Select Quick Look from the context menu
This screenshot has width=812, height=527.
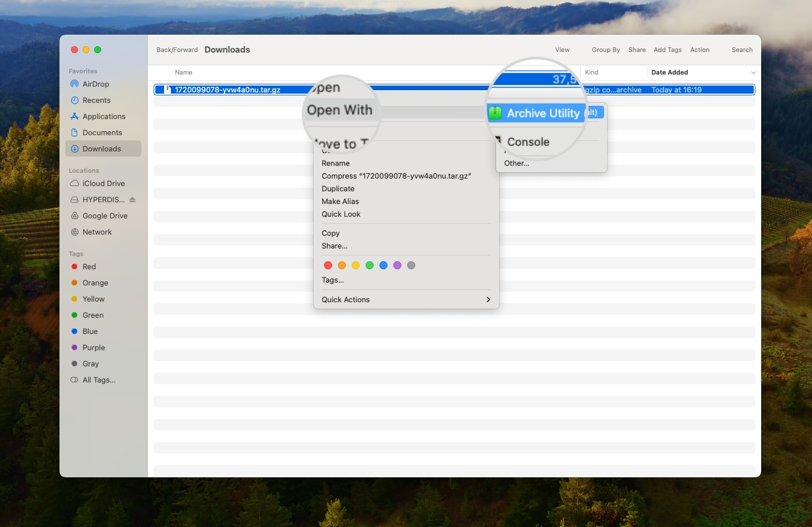tap(341, 214)
